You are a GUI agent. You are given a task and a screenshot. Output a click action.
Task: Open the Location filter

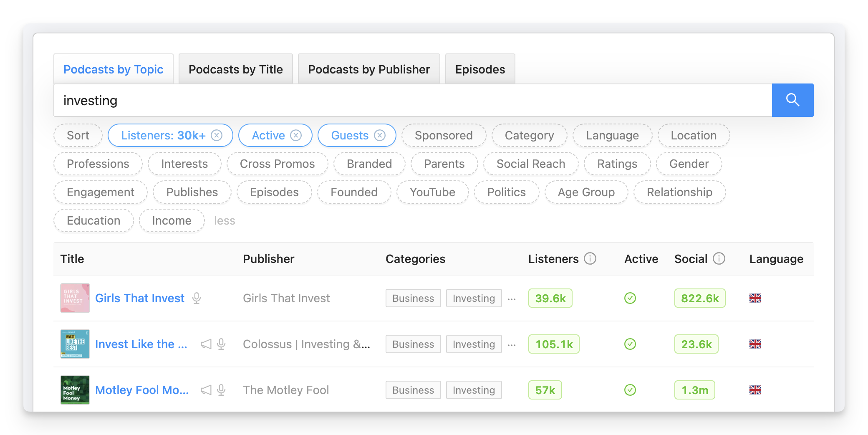coord(694,135)
